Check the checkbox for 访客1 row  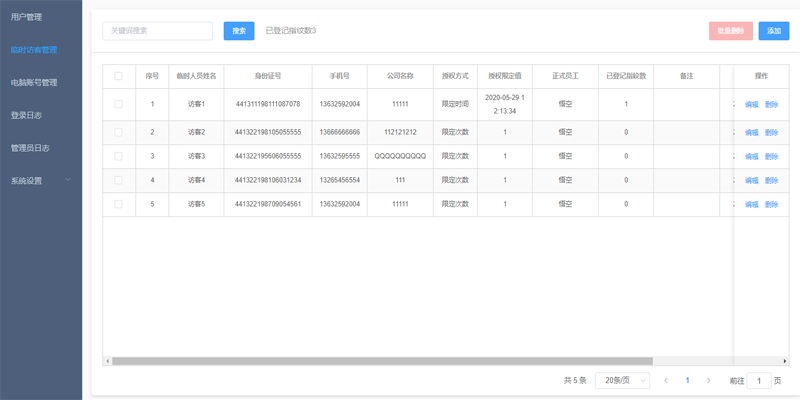coord(118,104)
